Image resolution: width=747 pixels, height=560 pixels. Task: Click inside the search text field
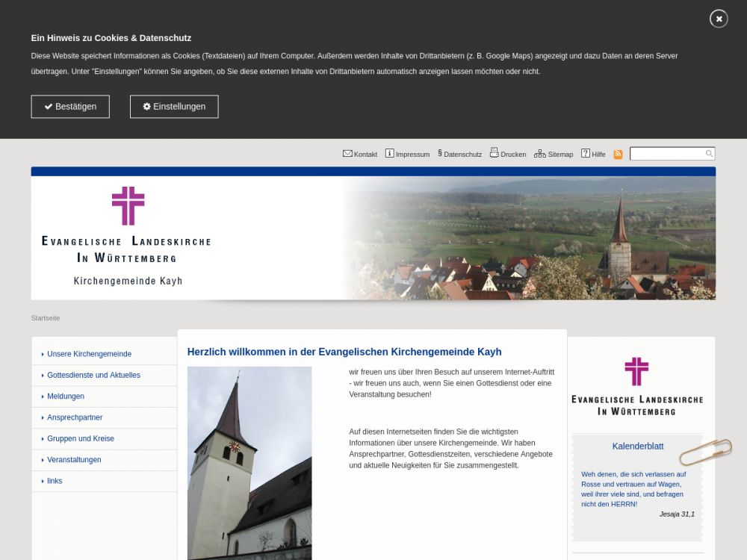(666, 154)
